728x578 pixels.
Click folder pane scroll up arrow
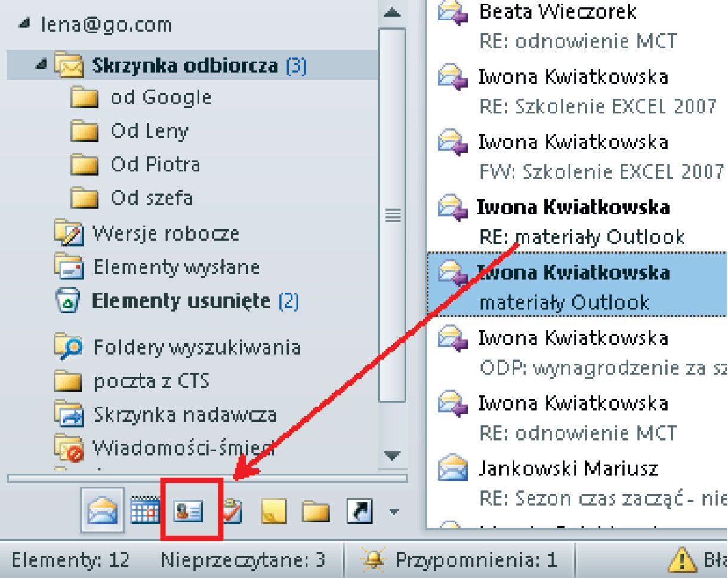[391, 12]
